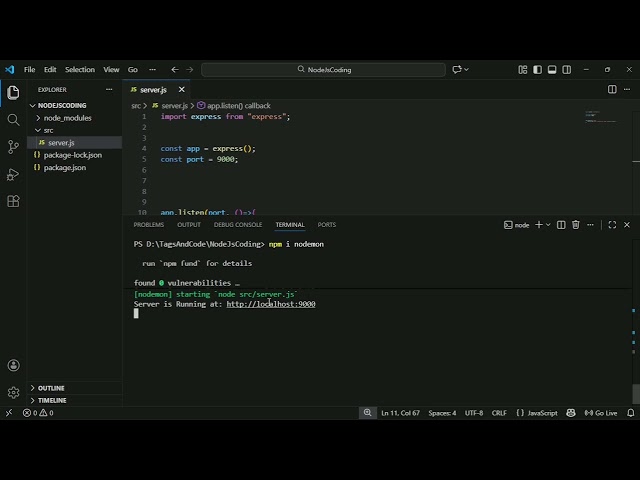
Task: Open the Run and Debug view
Action: click(x=13, y=174)
